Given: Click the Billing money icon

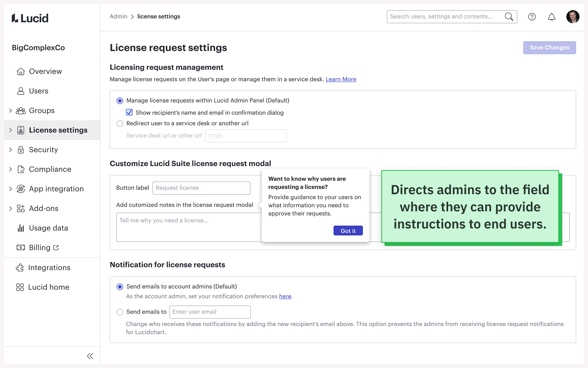Looking at the screenshot, I should [21, 248].
